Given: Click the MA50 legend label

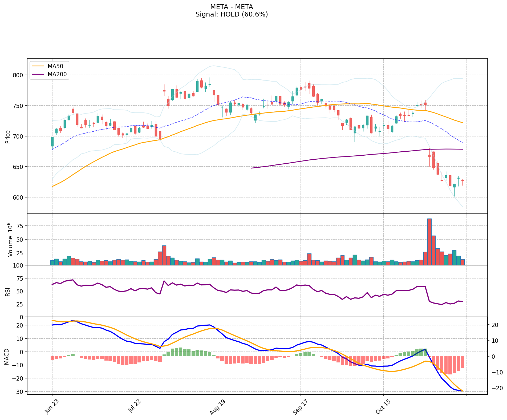Looking at the screenshot, I should click(55, 66).
